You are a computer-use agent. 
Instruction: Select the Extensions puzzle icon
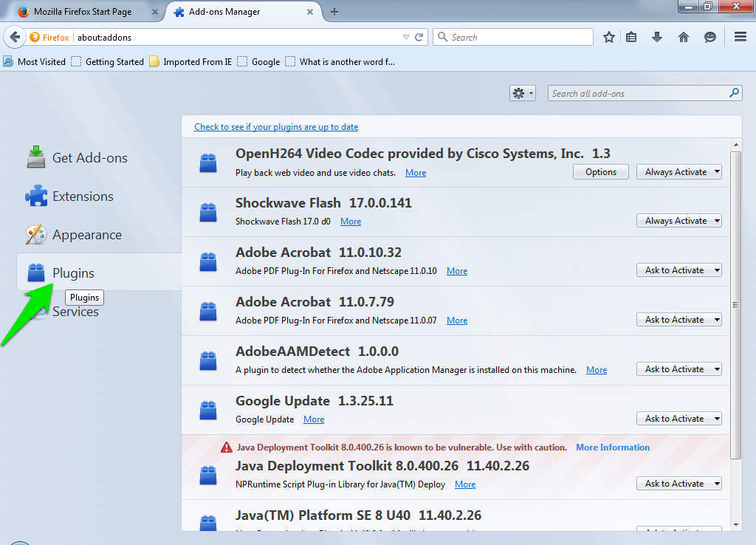pyautogui.click(x=36, y=196)
